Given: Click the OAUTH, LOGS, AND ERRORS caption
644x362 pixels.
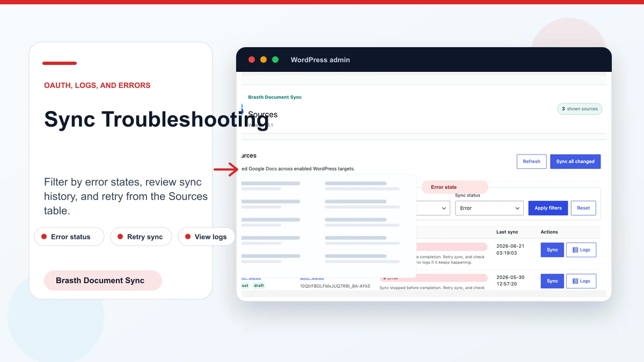Looking at the screenshot, I should point(97,85).
